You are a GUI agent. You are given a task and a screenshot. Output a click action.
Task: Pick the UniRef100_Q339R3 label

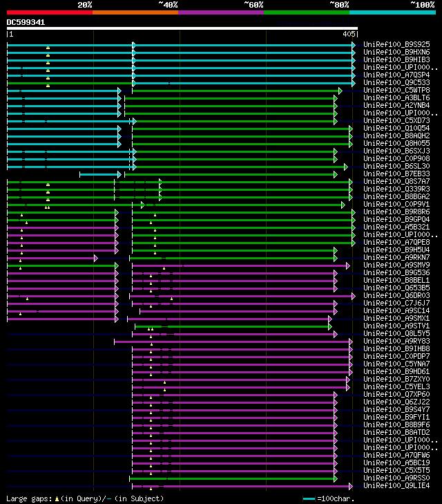coord(396,189)
